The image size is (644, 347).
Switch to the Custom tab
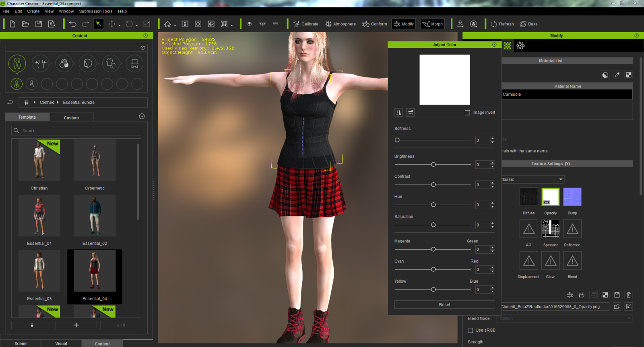(x=71, y=117)
